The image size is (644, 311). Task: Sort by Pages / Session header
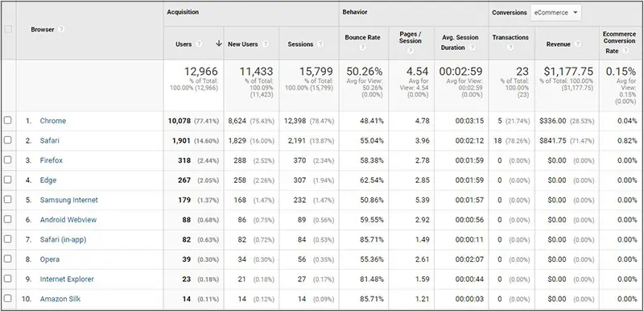click(411, 37)
